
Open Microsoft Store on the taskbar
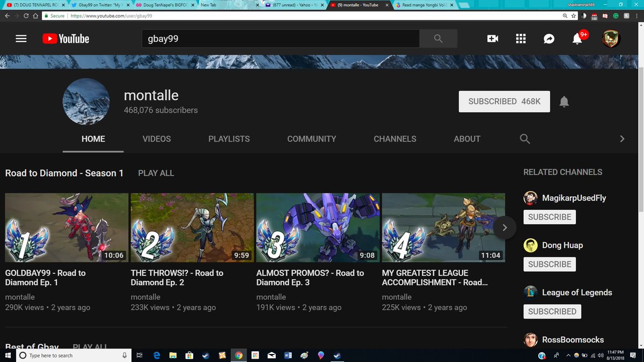pos(189,356)
